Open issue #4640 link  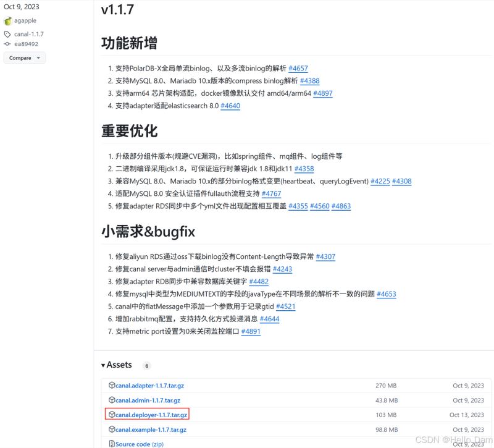(230, 106)
